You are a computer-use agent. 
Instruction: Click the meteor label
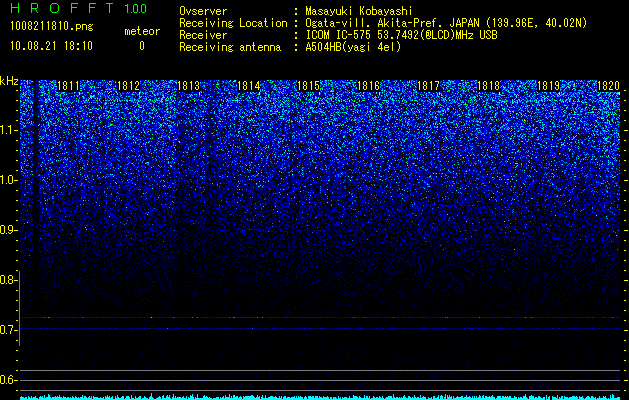coord(142,31)
